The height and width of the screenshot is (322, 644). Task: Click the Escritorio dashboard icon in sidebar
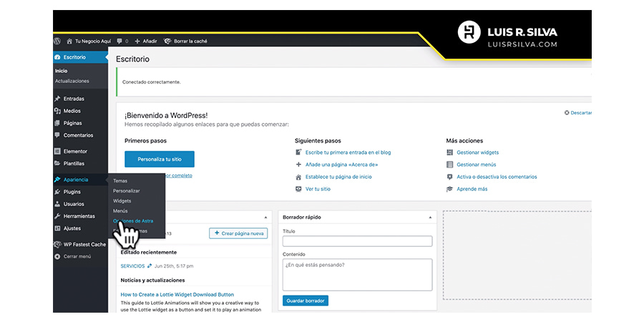tap(57, 57)
